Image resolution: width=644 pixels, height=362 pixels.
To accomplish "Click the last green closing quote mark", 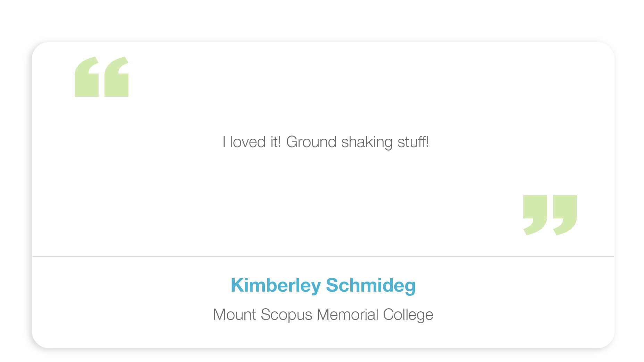I will pos(565,215).
